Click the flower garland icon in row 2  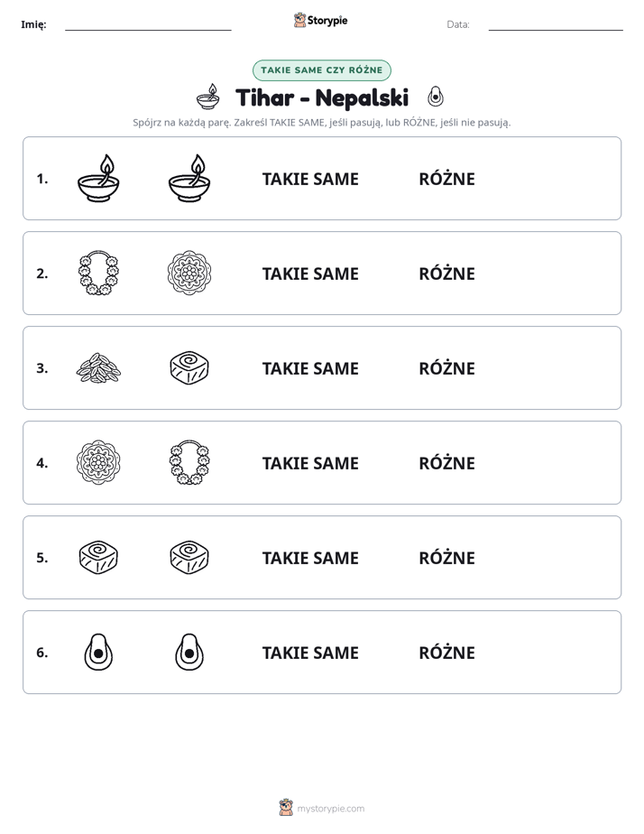(x=98, y=273)
